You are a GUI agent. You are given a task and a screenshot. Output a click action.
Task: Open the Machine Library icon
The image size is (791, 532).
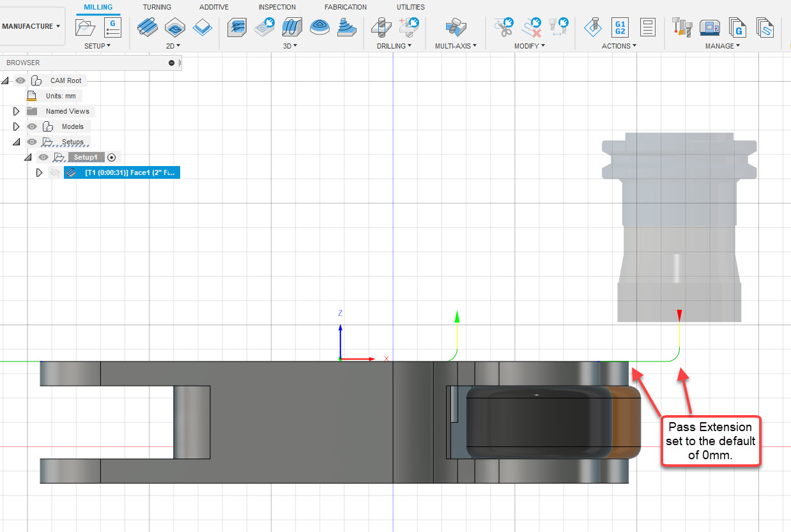710,27
